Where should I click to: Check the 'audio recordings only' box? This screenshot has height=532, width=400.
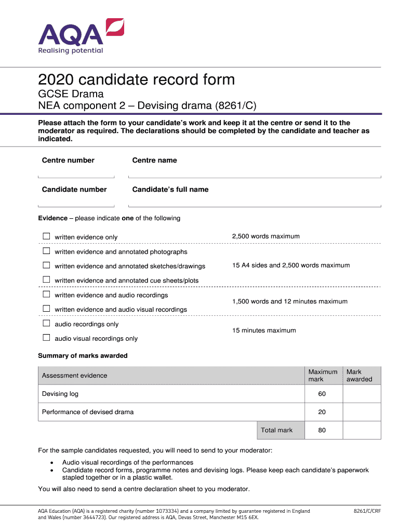(46, 324)
